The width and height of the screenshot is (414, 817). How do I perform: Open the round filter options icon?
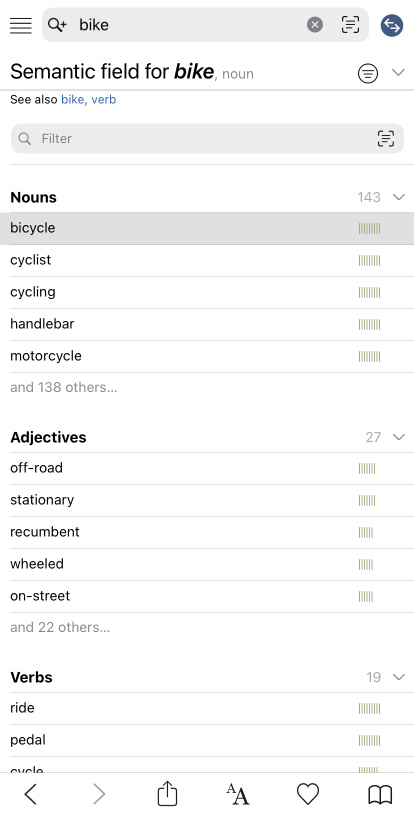[368, 73]
